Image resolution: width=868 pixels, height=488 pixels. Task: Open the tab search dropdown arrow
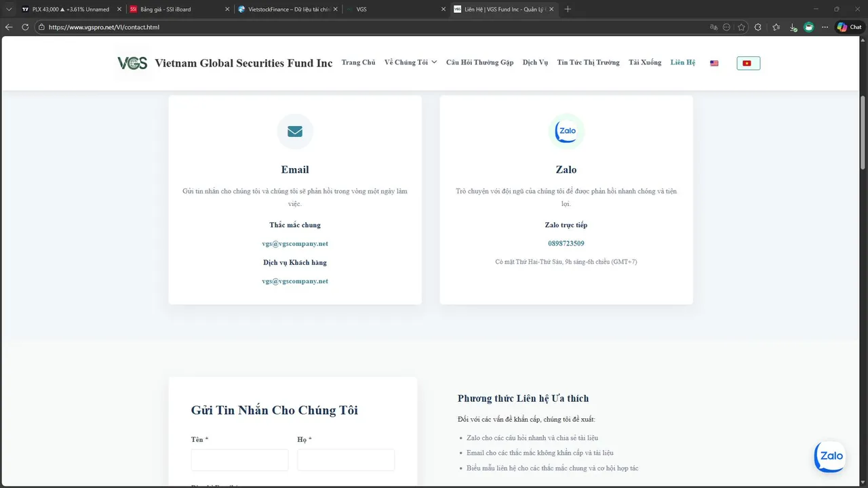9,9
